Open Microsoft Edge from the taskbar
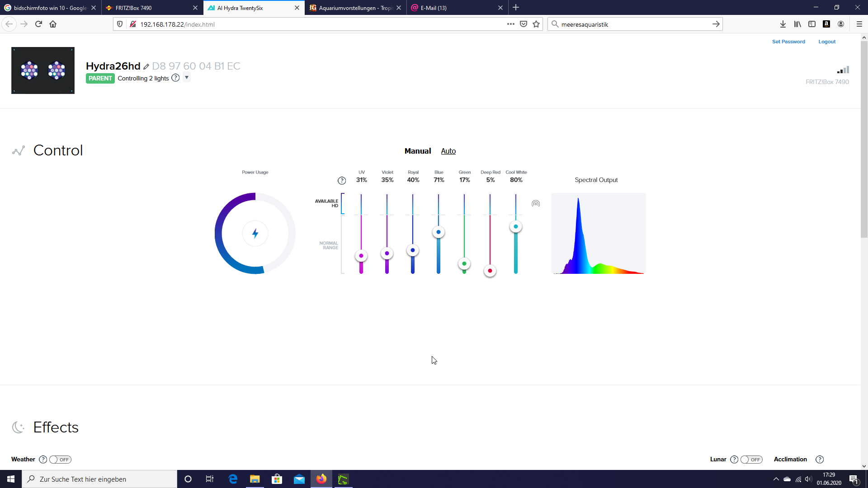Viewport: 868px width, 488px height. (233, 479)
